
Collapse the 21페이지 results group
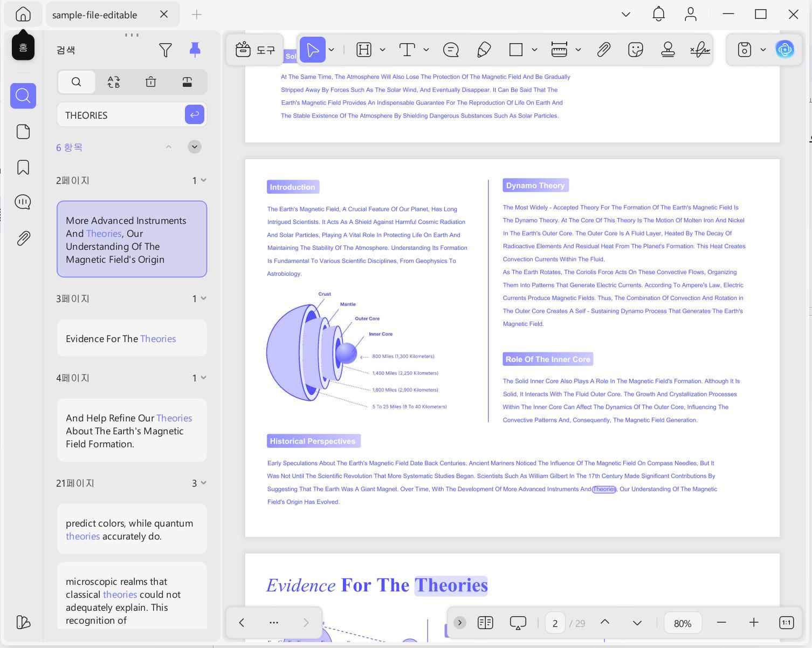click(x=203, y=483)
